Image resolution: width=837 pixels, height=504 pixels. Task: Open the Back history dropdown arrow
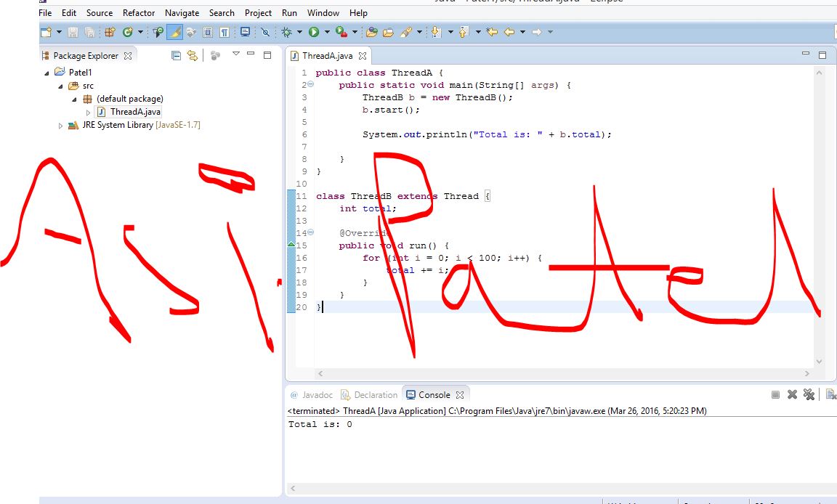[522, 33]
